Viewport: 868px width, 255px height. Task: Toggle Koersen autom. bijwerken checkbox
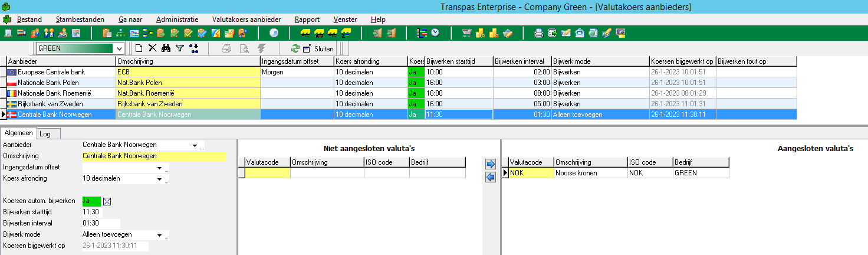107,201
